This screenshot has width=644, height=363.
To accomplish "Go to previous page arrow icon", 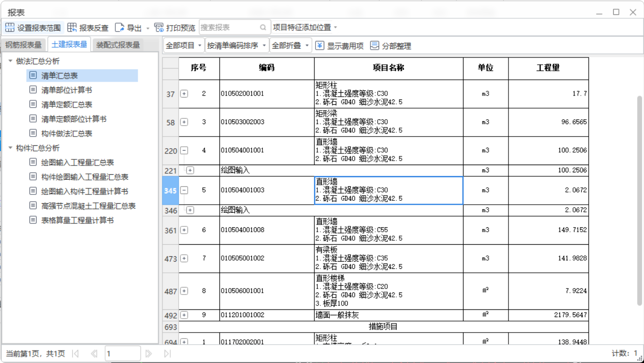I will (94, 354).
